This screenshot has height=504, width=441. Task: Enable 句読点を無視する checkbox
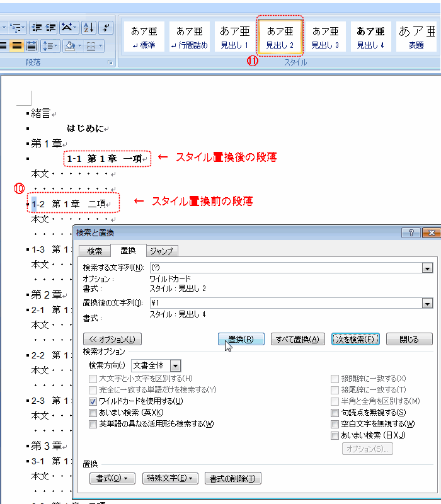pos(335,413)
